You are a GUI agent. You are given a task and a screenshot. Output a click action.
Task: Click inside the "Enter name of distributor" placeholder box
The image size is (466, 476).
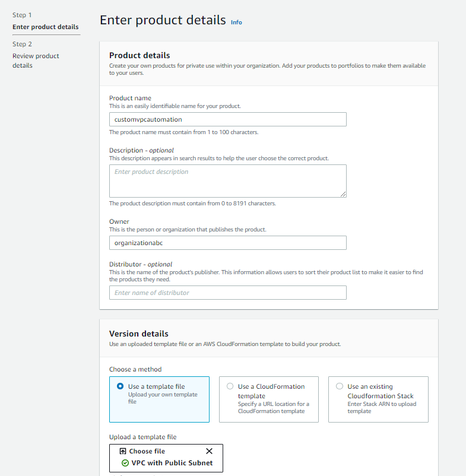[227, 293]
